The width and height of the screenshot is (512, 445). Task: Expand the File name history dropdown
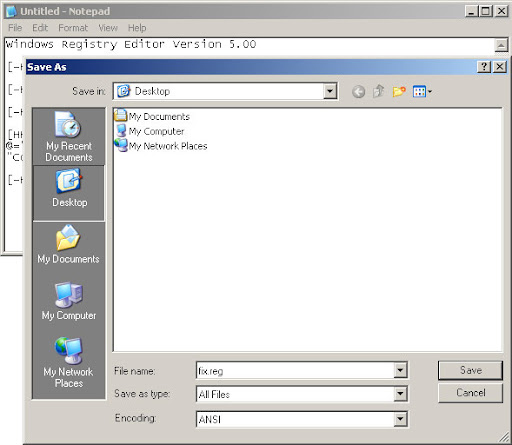coord(400,370)
